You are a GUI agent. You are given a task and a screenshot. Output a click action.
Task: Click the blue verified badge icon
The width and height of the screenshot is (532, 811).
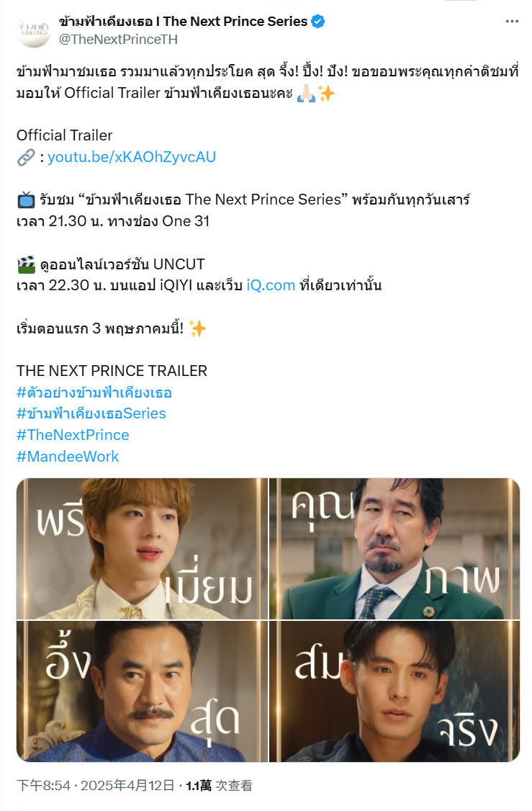pos(317,21)
